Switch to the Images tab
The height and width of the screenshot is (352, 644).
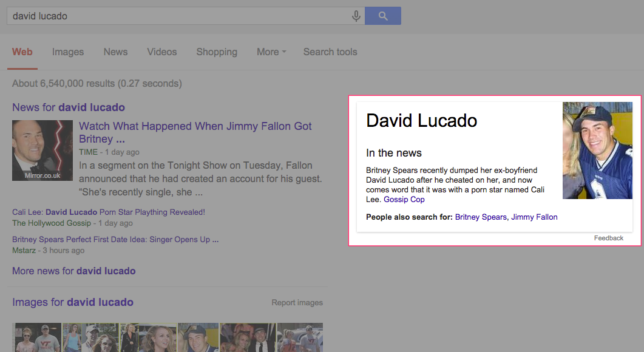68,52
